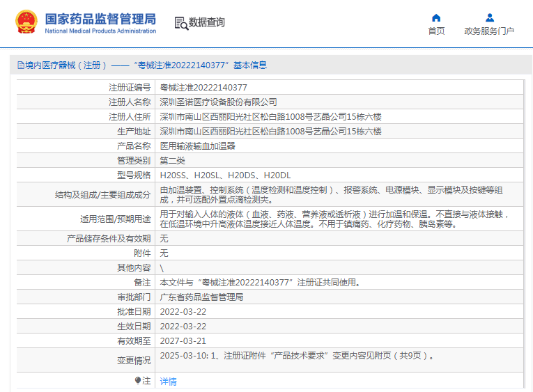Screen dimensions: 533x392
Task: Click 生效日期 value 2022-03-22
Action: [183, 327]
